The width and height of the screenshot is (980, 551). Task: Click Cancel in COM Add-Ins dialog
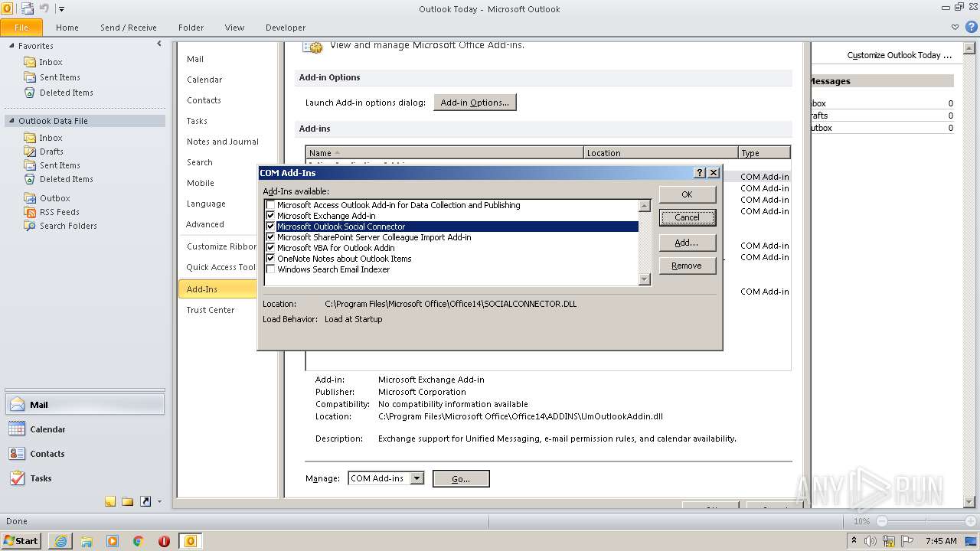coord(687,217)
